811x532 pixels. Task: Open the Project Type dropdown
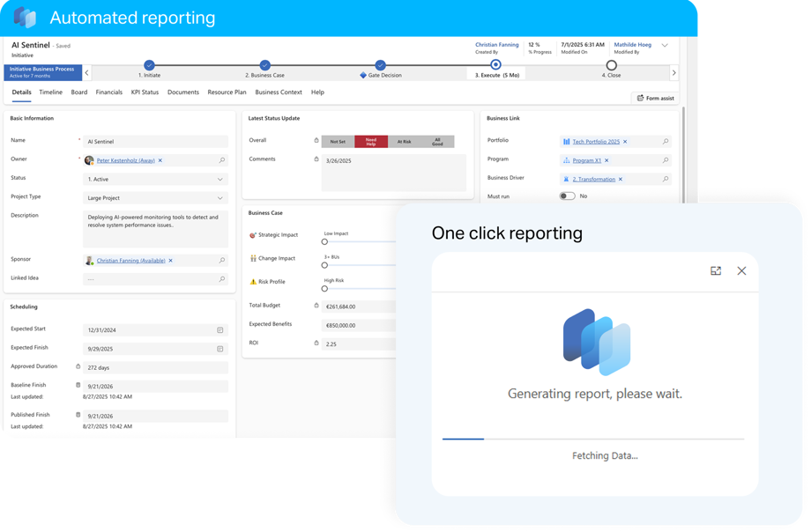pyautogui.click(x=220, y=198)
